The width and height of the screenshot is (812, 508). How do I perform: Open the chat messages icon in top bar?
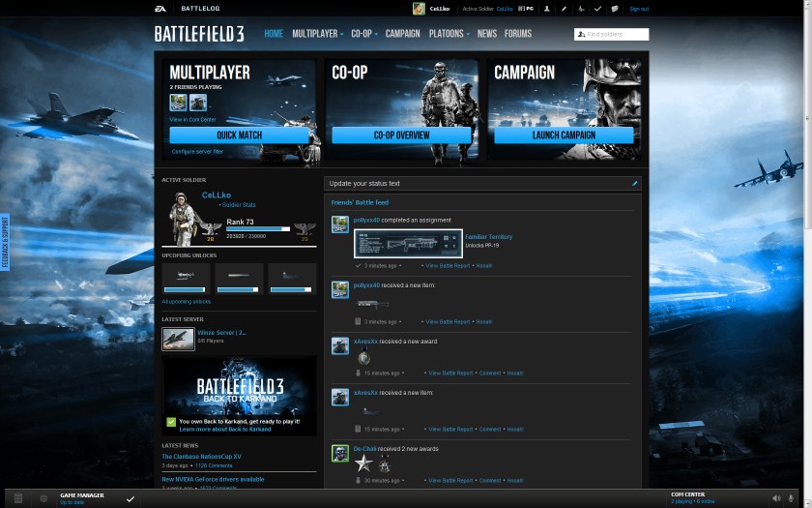(615, 9)
